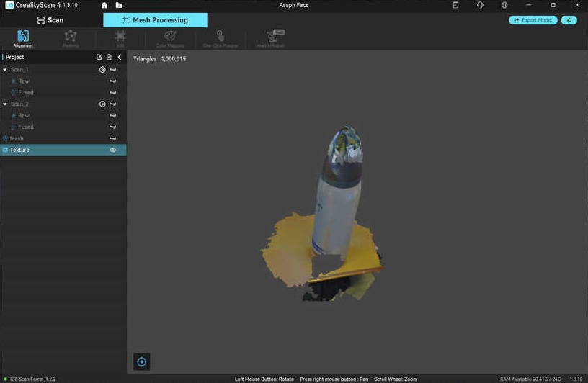Click the Export Model button
The height and width of the screenshot is (383, 588).
point(533,20)
